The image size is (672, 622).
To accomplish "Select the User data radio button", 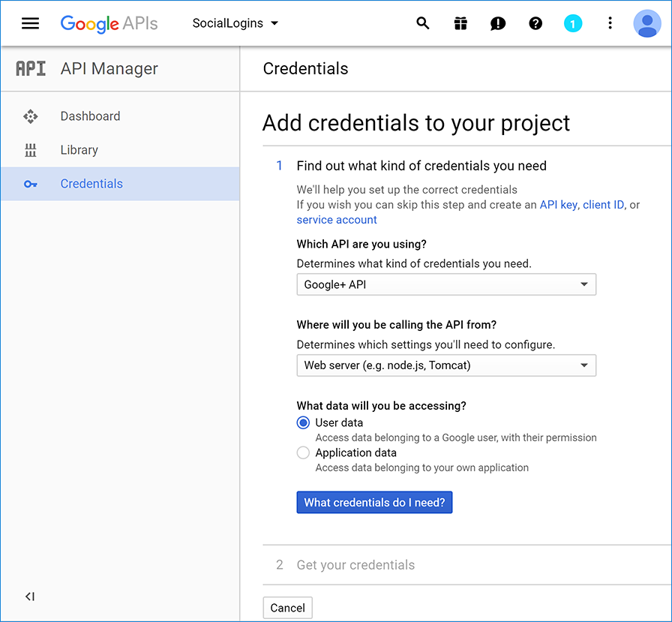I will click(302, 422).
